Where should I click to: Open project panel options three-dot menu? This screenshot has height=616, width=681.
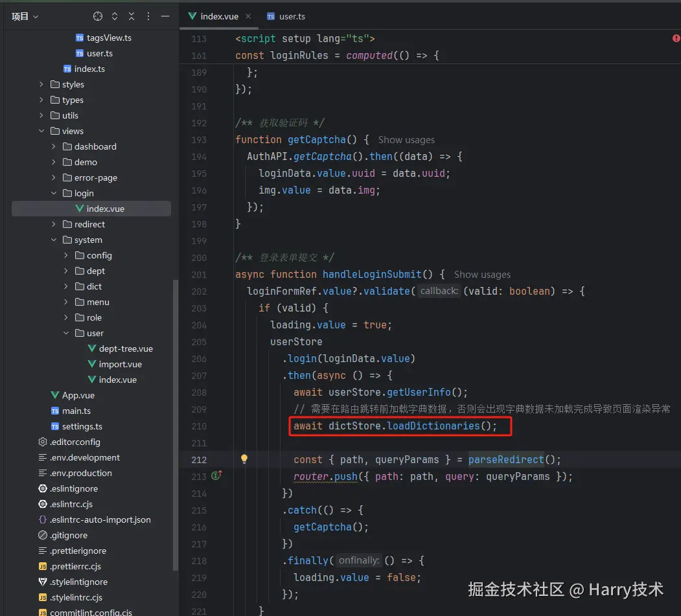point(148,16)
